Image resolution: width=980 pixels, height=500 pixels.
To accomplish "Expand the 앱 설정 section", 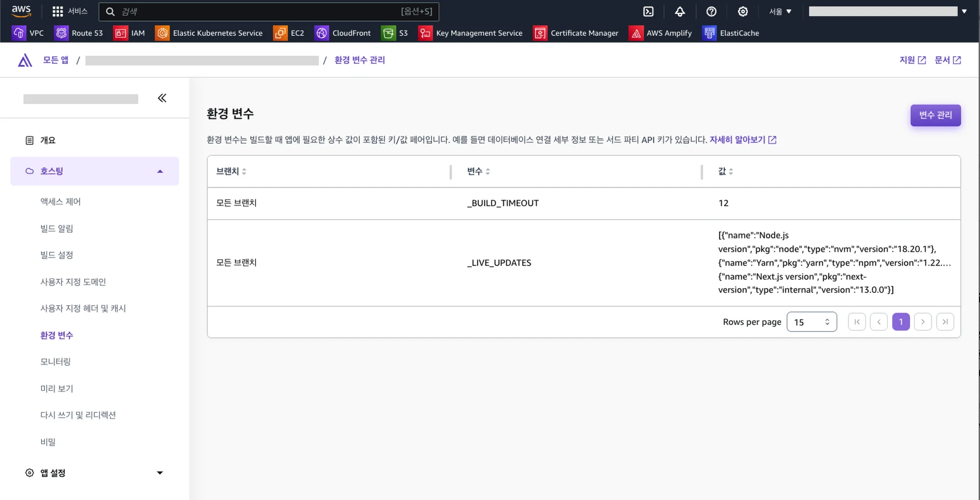I will [160, 473].
